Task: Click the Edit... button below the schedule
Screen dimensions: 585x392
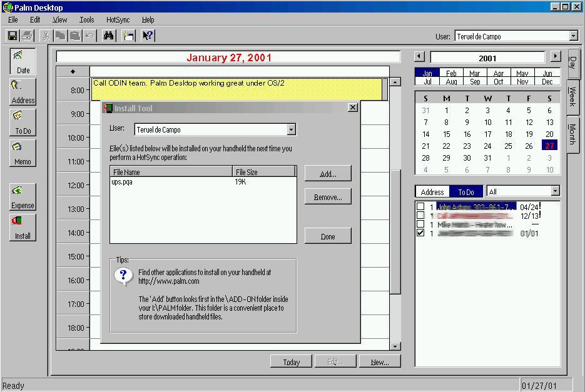Action: click(335, 361)
